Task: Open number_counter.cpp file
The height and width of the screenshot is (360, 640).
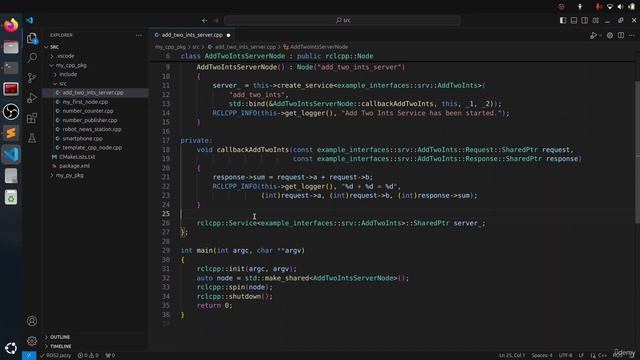Action: [x=88, y=111]
